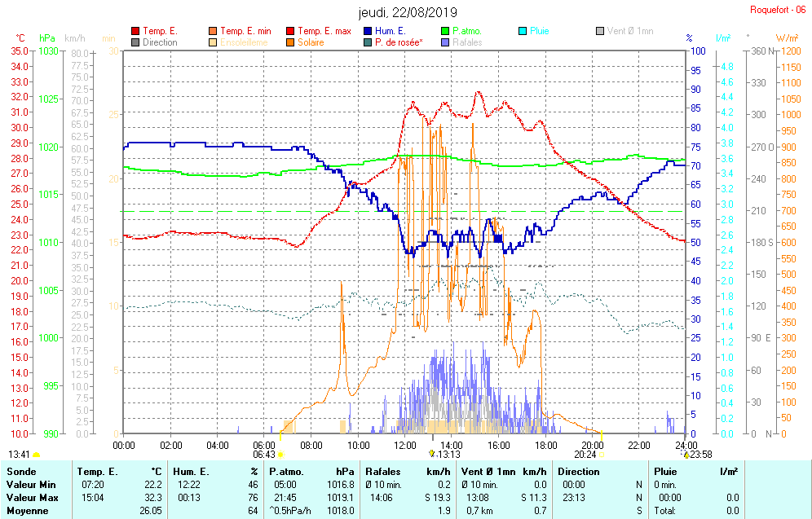Image resolution: width=812 pixels, height=519 pixels.
Task: Click the 180 S direction axis label
Action: click(762, 242)
